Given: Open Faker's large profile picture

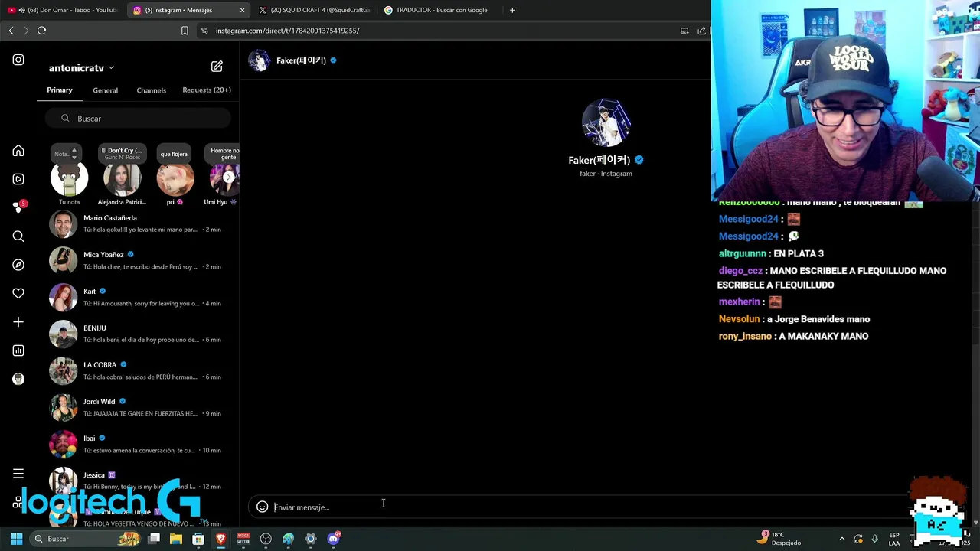Looking at the screenshot, I should coord(606,122).
